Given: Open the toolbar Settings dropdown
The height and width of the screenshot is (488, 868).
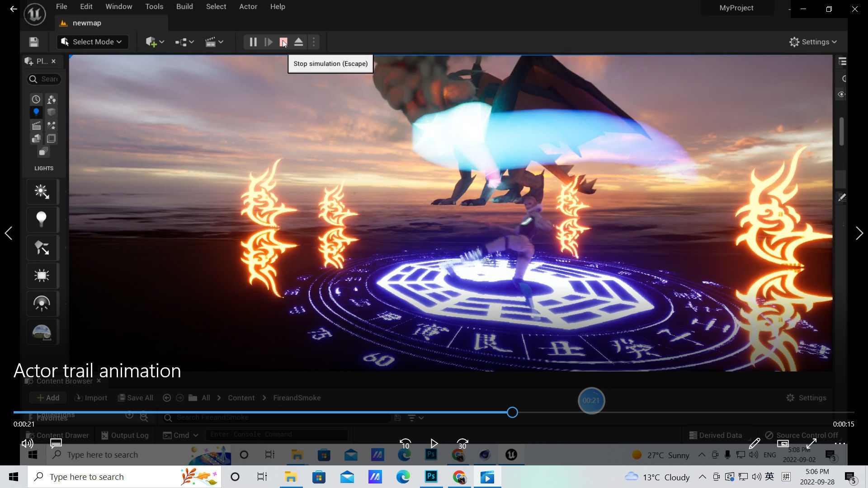Looking at the screenshot, I should (813, 42).
